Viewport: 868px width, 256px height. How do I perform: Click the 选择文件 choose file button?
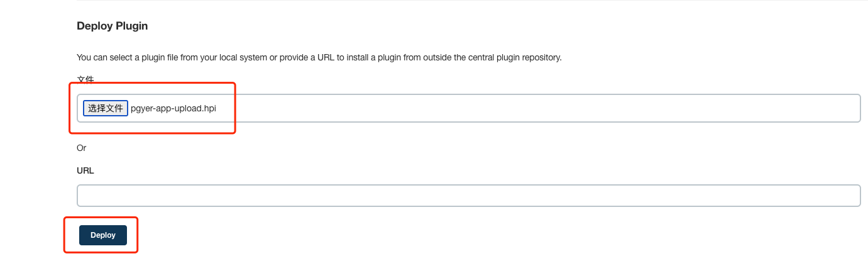(x=106, y=108)
